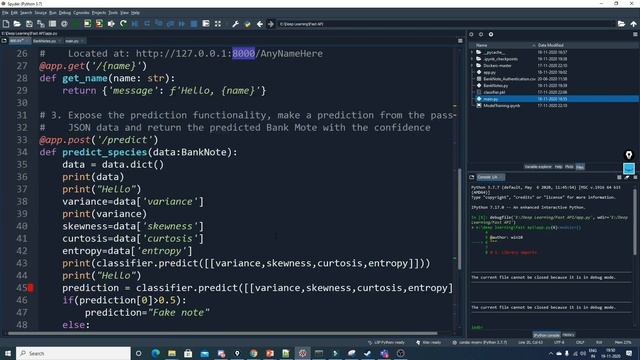
Task: Click the Re-run last script icon
Action: 123,24
